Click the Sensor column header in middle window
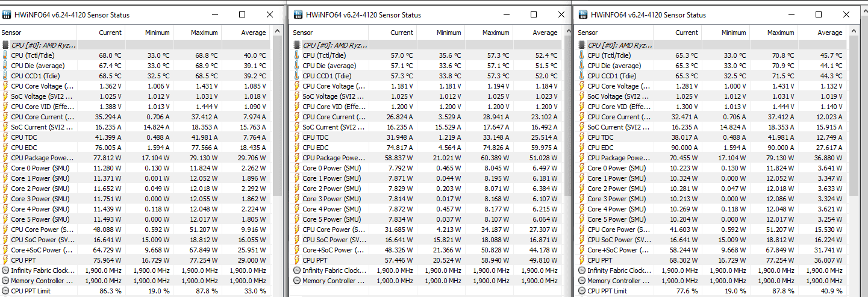 point(302,33)
